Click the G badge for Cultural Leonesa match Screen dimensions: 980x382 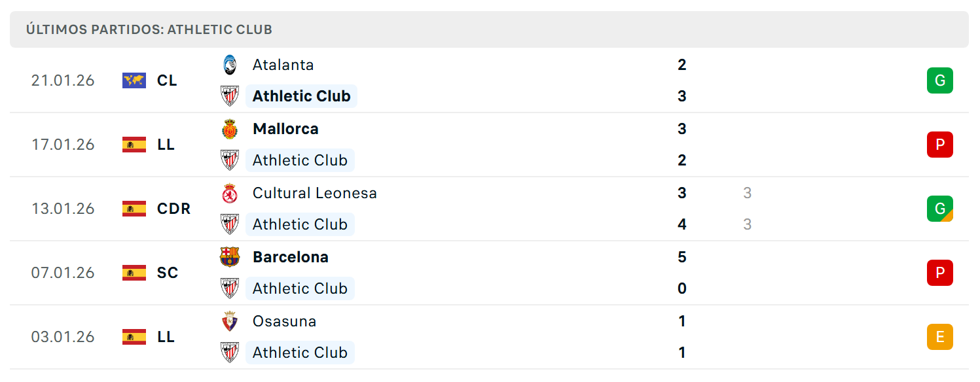click(940, 209)
